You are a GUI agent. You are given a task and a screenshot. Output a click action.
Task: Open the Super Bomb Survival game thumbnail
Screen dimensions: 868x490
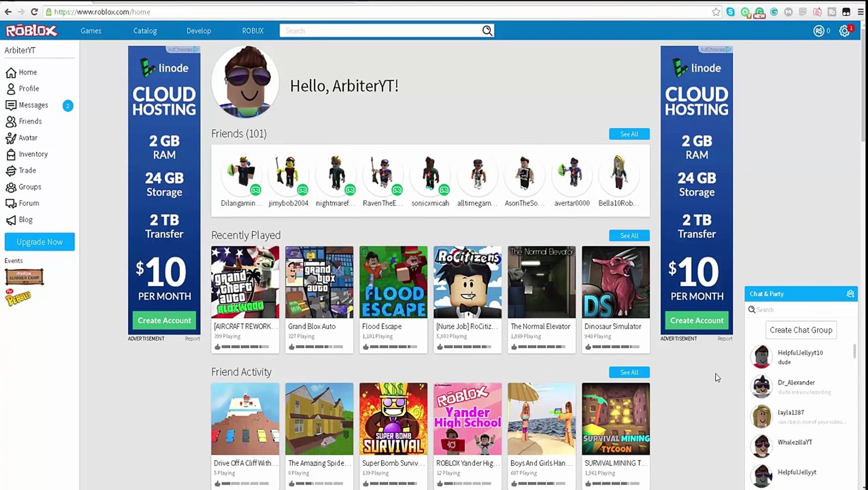click(x=393, y=419)
